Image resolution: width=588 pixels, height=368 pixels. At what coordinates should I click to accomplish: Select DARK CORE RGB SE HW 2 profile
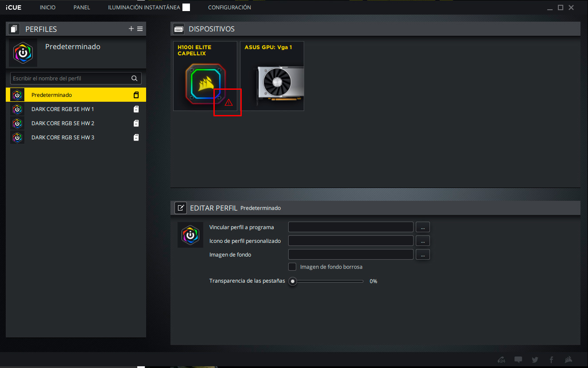click(76, 123)
